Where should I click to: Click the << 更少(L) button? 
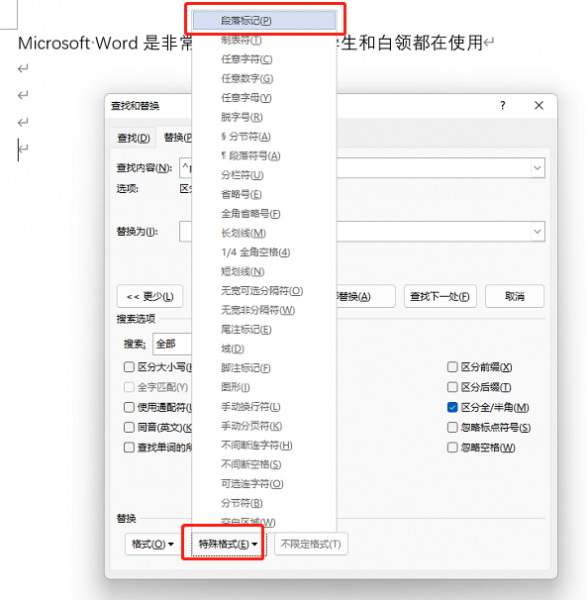[x=150, y=296]
